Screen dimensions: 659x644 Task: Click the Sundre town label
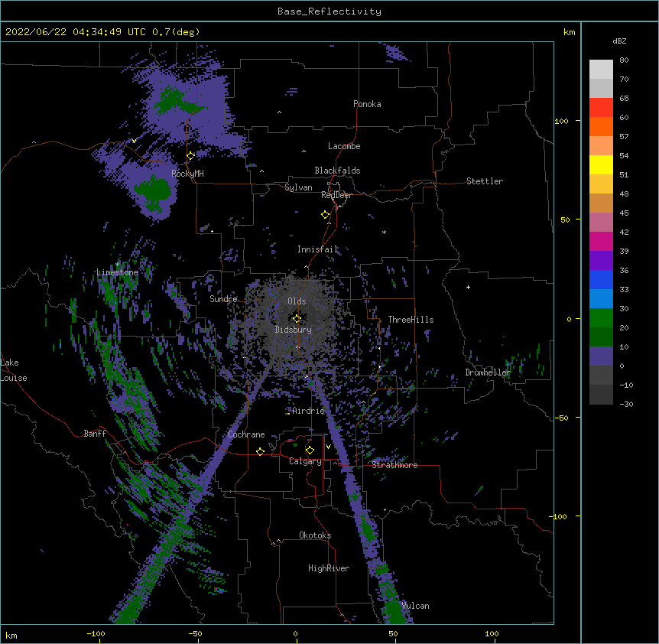[x=223, y=299]
